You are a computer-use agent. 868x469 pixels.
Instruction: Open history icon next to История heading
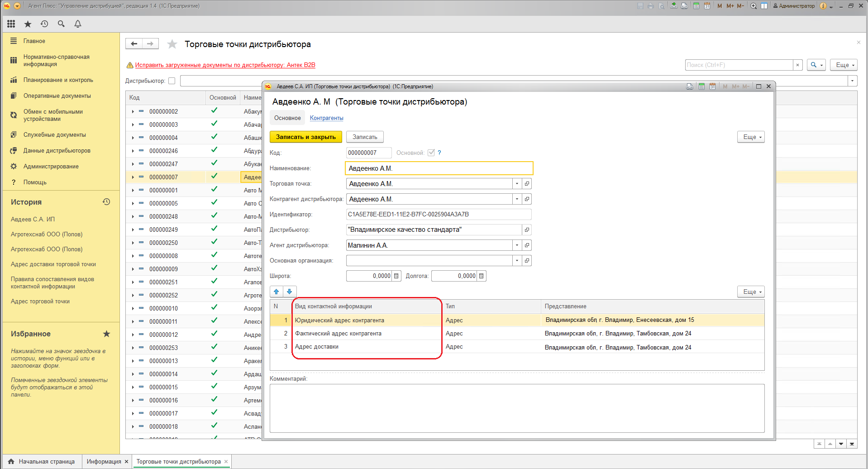[106, 202]
